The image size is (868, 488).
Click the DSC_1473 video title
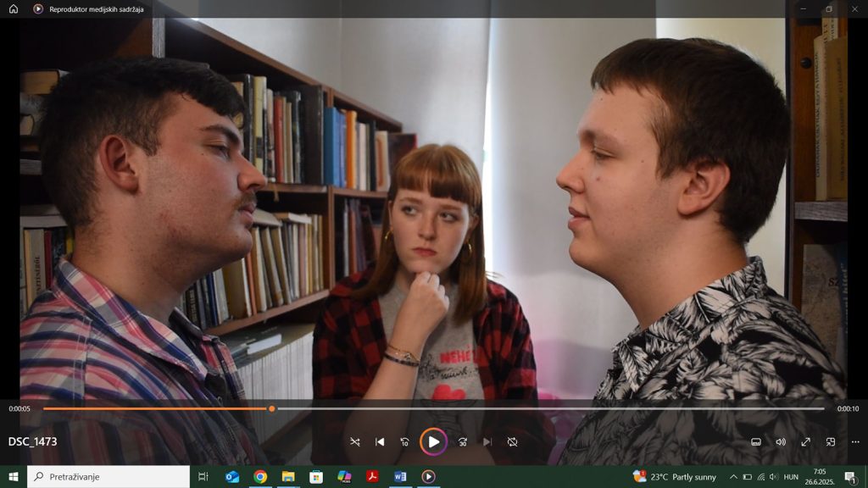point(33,441)
